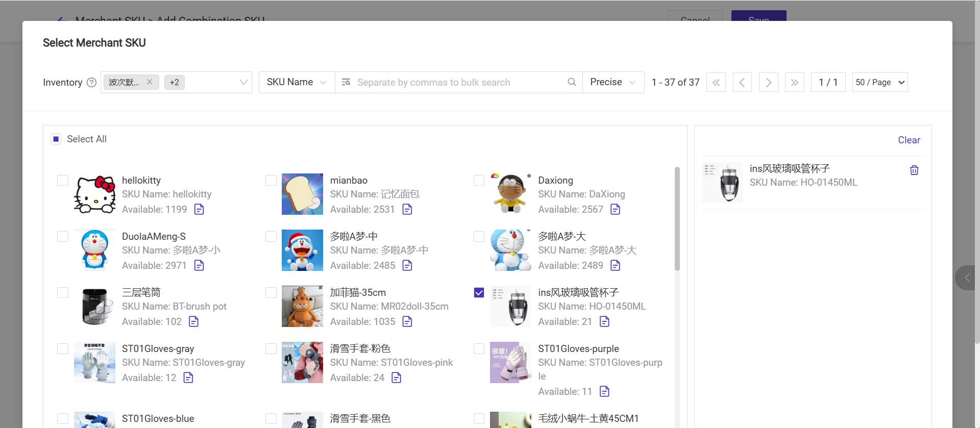The width and height of the screenshot is (980, 428).
Task: Open details document icon for hellokitty
Action: (199, 210)
